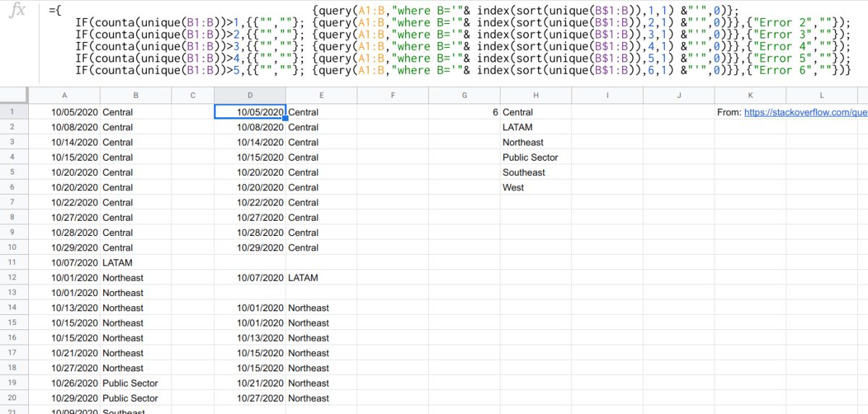Click cell A2 with date 10/08/2020
Image resolution: width=868 pixels, height=414 pixels.
64,127
